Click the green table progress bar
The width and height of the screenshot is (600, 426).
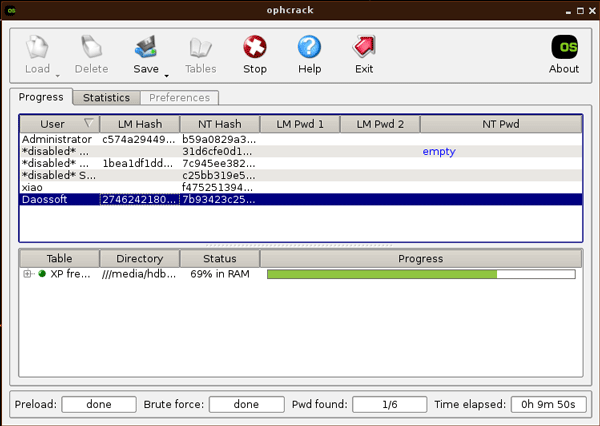[x=420, y=274]
